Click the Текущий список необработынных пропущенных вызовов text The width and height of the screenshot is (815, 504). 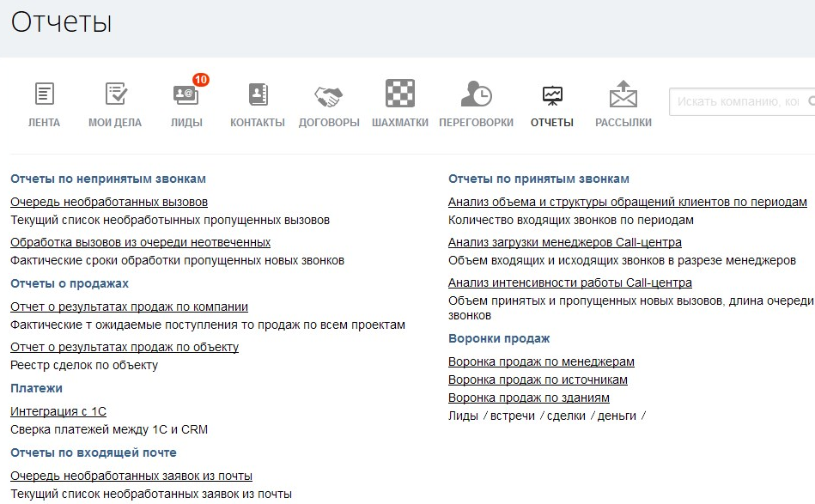click(x=170, y=221)
